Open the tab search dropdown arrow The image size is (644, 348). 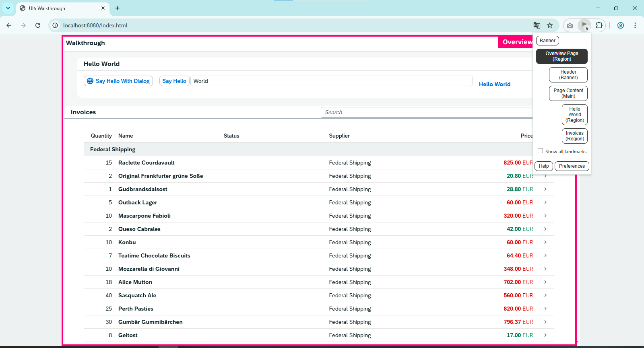pos(8,8)
